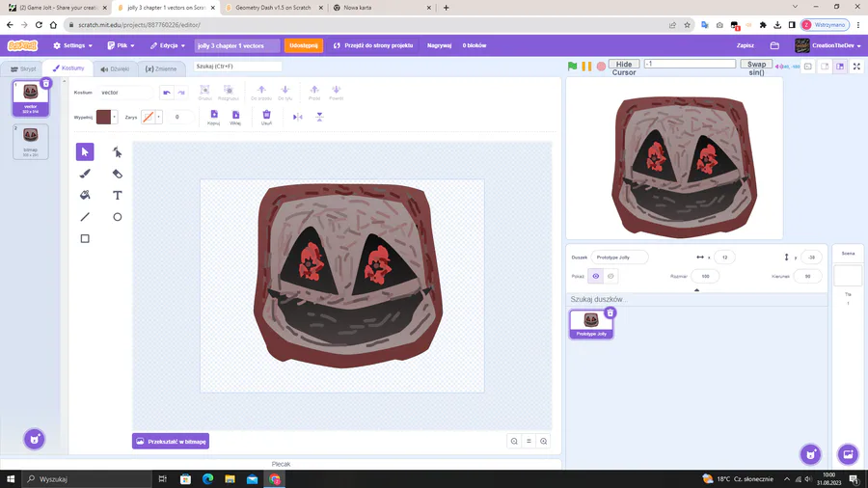Open the Settings dropdown menu
The height and width of the screenshot is (488, 868).
(x=72, y=45)
